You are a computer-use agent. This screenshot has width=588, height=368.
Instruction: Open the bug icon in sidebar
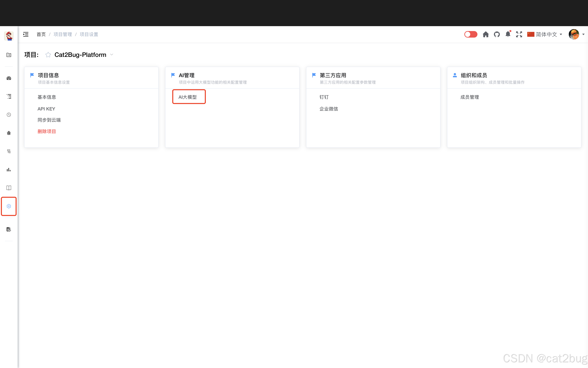click(x=9, y=133)
